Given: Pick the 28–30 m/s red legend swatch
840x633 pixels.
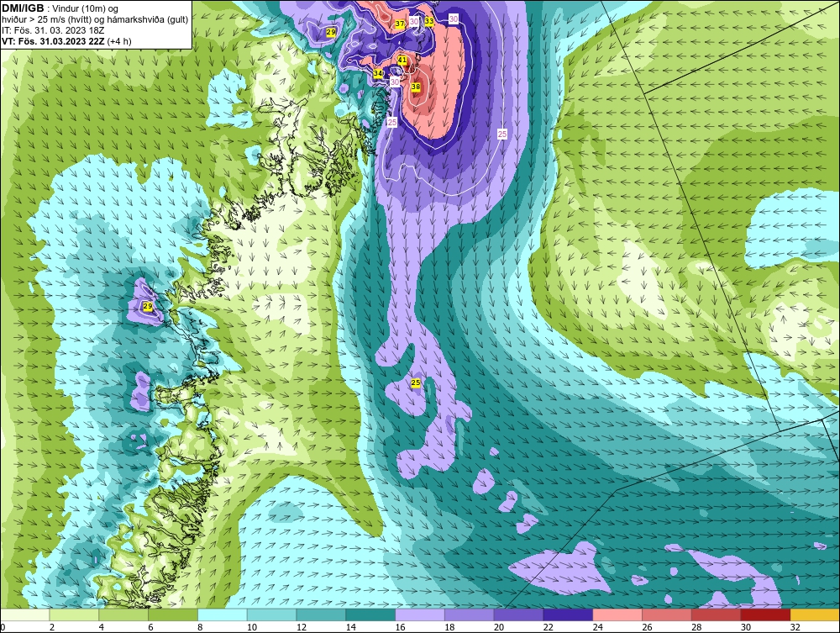Looking at the screenshot, I should [717, 615].
